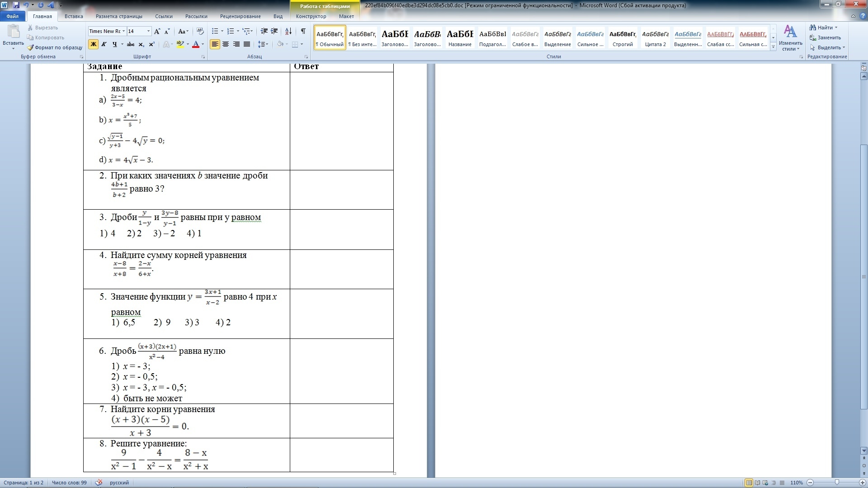The image size is (868, 488).
Task: Increase font size with Grow Font
Action: click(x=157, y=31)
